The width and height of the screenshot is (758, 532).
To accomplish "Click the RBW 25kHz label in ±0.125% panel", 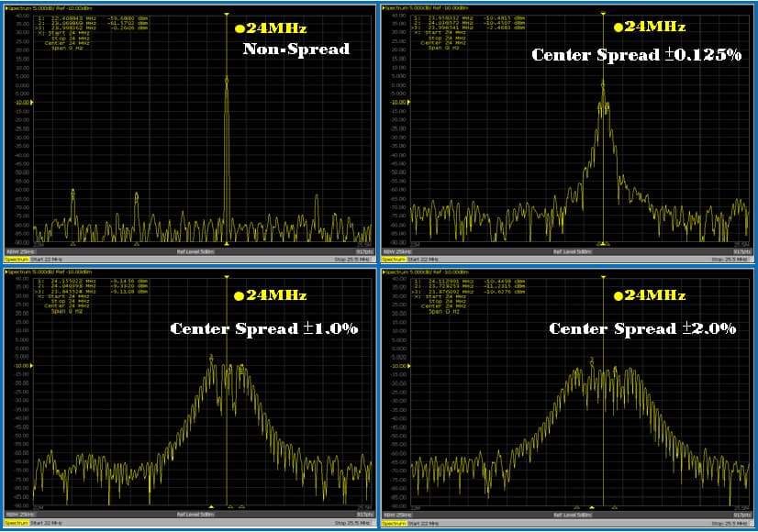I will pos(397,251).
